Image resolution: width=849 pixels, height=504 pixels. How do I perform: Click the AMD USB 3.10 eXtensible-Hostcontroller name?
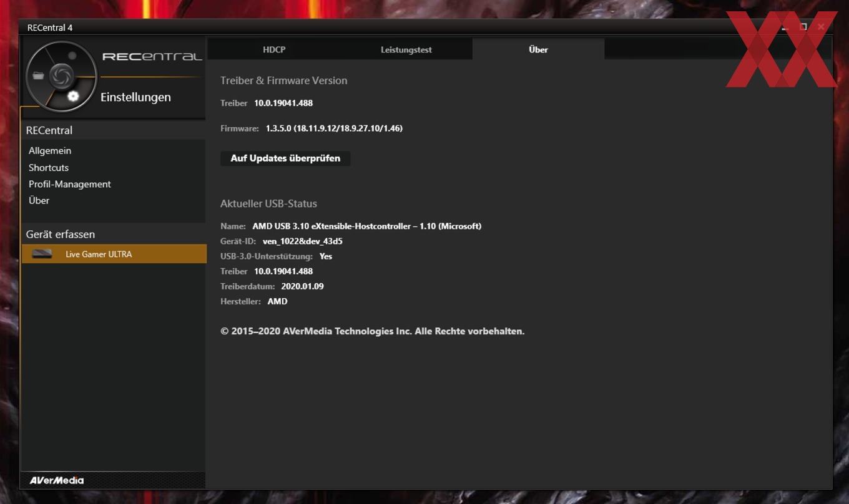(367, 226)
